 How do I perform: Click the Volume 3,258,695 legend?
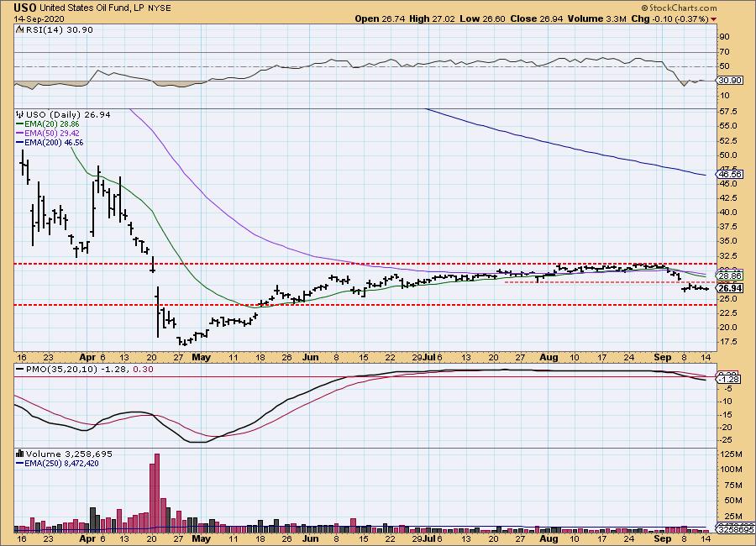(69, 454)
